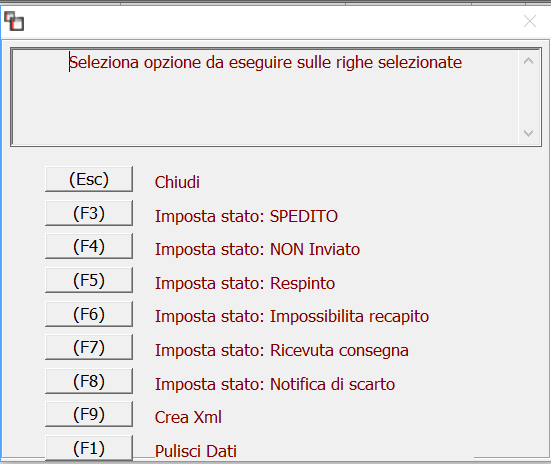The image size is (551, 464).
Task: Close the dialog with the X button
Action: 530,21
